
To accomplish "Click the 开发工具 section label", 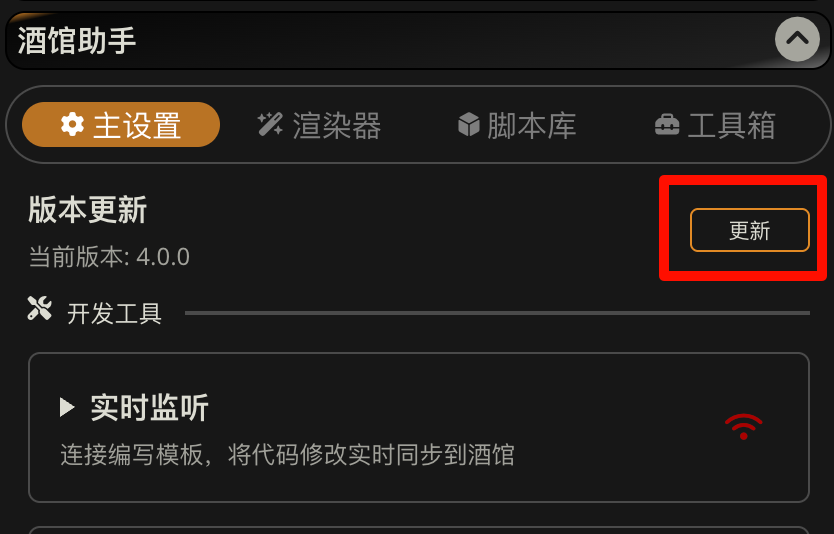I will pyautogui.click(x=114, y=313).
